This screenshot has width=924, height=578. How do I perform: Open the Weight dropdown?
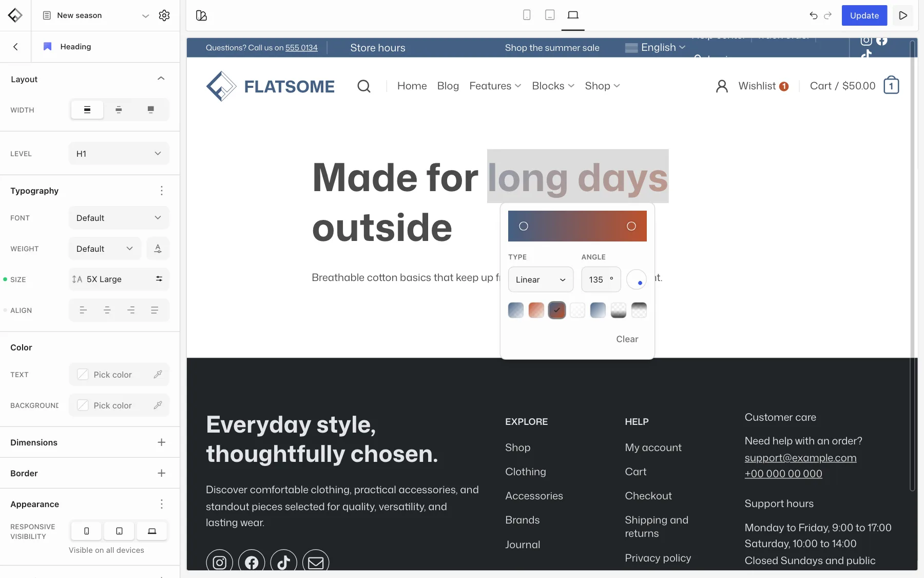[x=105, y=249]
